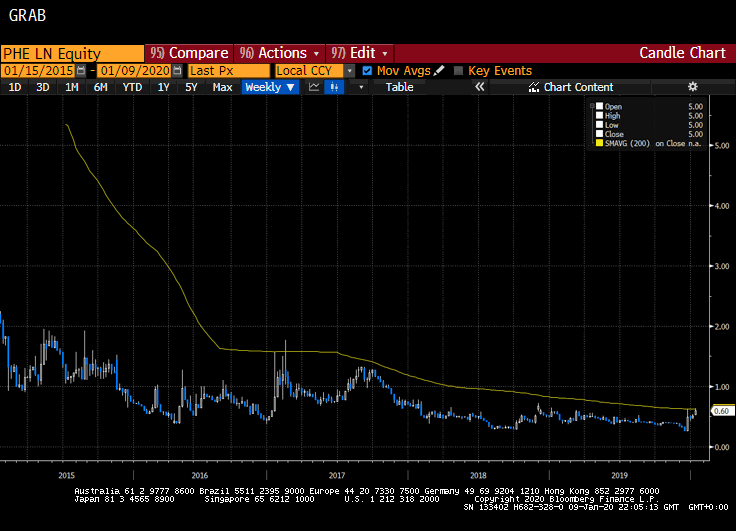
Task: Open the 97) Edit dropdown
Action: 360,53
